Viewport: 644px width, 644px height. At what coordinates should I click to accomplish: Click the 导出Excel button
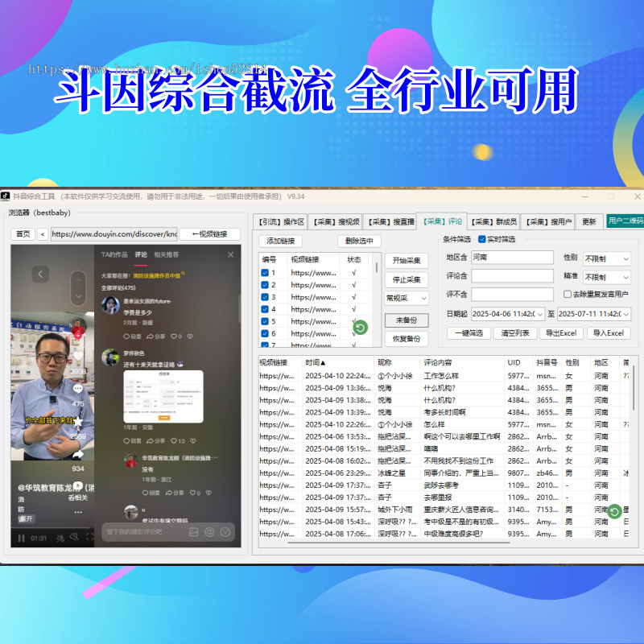561,333
